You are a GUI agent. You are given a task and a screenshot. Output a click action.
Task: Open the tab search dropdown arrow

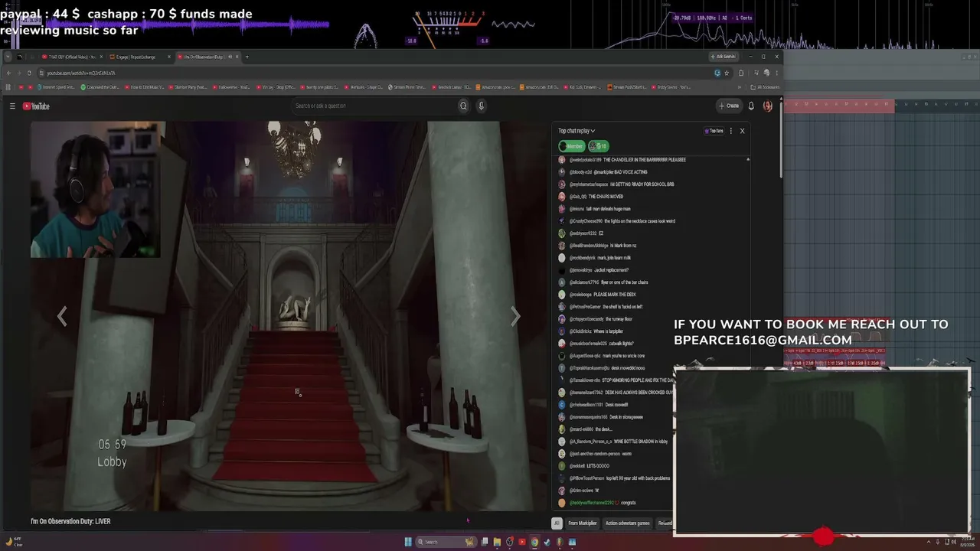[8, 57]
